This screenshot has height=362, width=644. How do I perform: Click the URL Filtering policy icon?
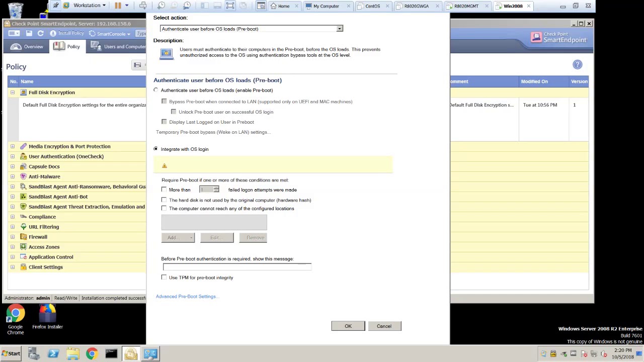(x=23, y=227)
